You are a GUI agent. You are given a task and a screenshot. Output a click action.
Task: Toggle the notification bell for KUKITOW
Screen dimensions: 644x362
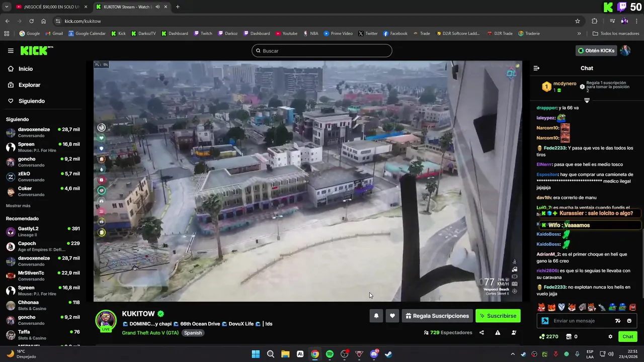point(376,316)
